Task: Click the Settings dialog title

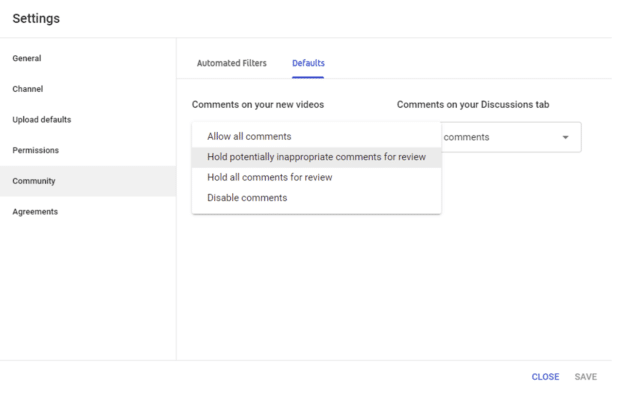Action: pyautogui.click(x=36, y=19)
